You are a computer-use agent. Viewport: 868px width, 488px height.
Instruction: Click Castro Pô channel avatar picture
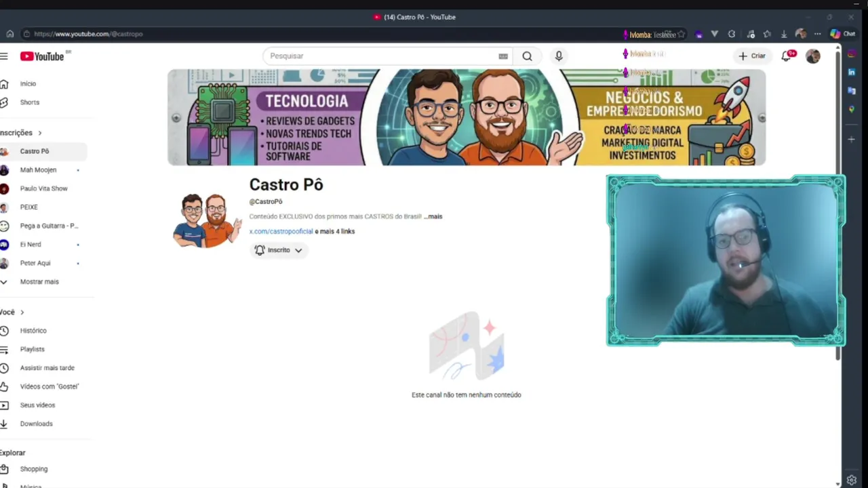[x=207, y=220]
